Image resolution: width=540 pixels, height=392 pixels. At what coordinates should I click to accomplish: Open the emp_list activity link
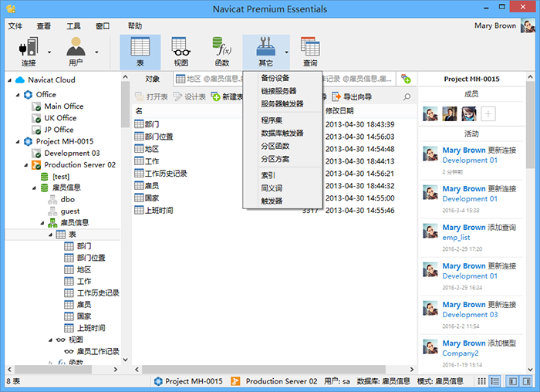coord(456,238)
